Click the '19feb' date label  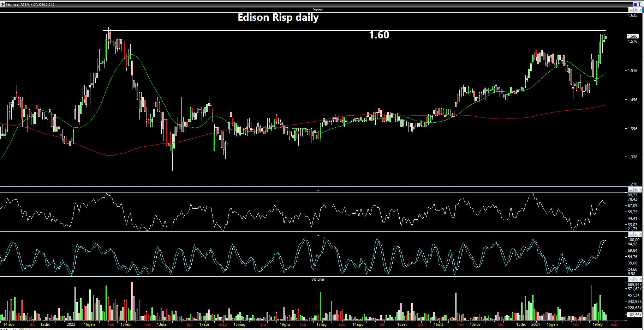(597, 324)
